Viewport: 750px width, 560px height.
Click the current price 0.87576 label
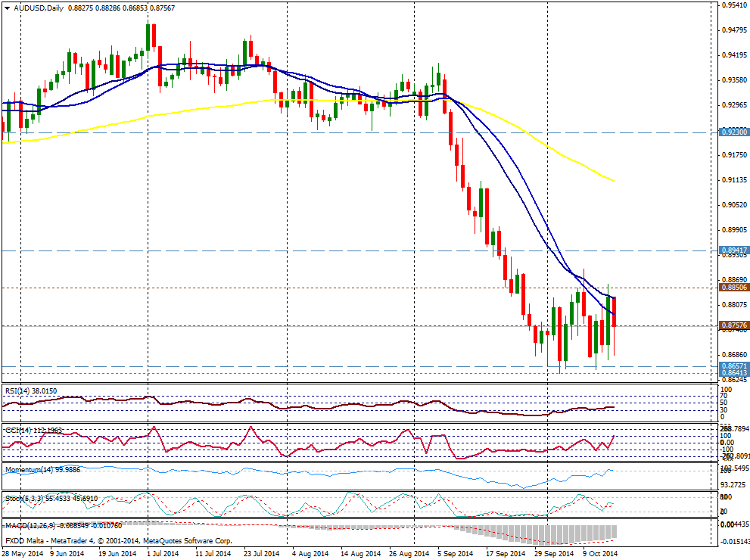click(733, 325)
